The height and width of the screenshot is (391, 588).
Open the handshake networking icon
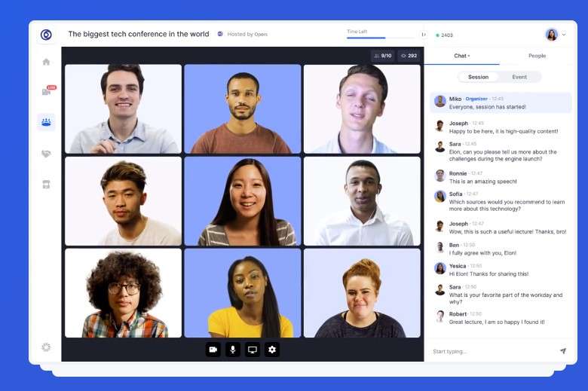coord(46,154)
